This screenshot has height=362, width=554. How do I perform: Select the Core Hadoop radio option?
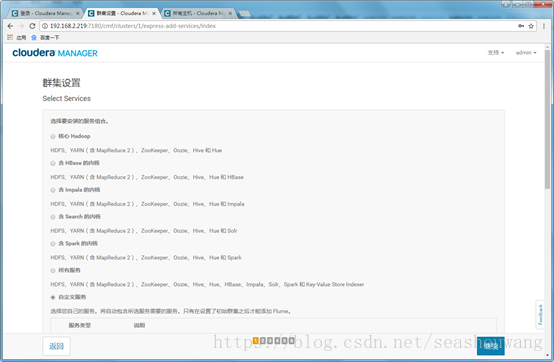[53, 136]
